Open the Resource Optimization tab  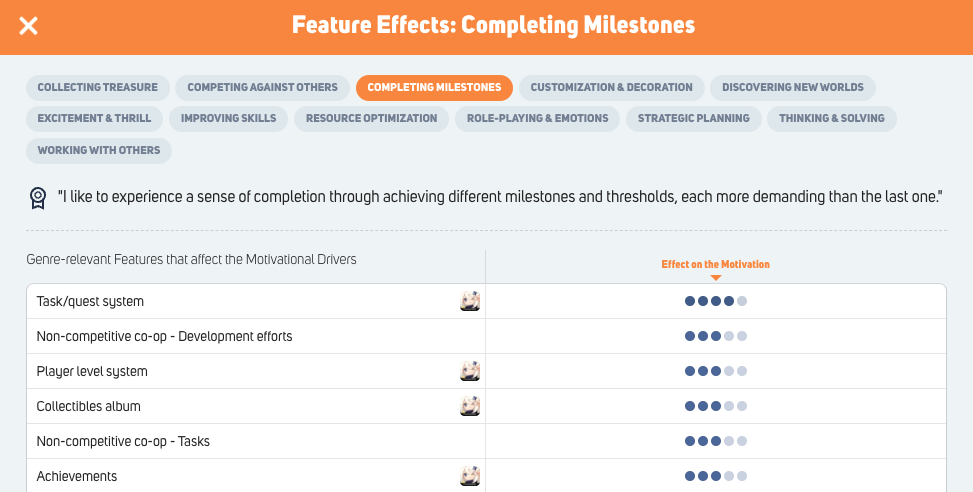pyautogui.click(x=371, y=119)
